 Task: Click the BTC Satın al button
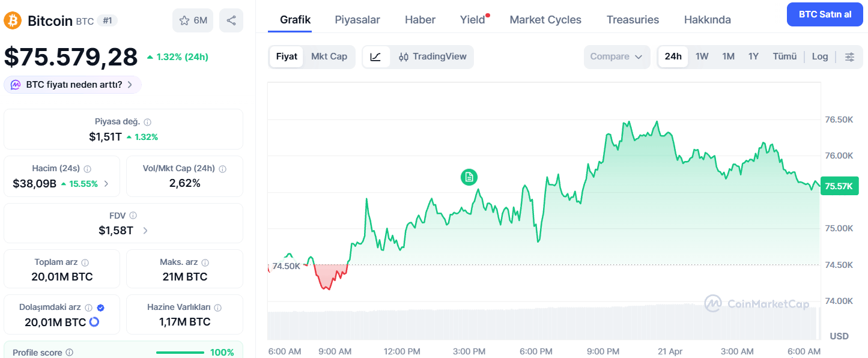click(x=825, y=14)
